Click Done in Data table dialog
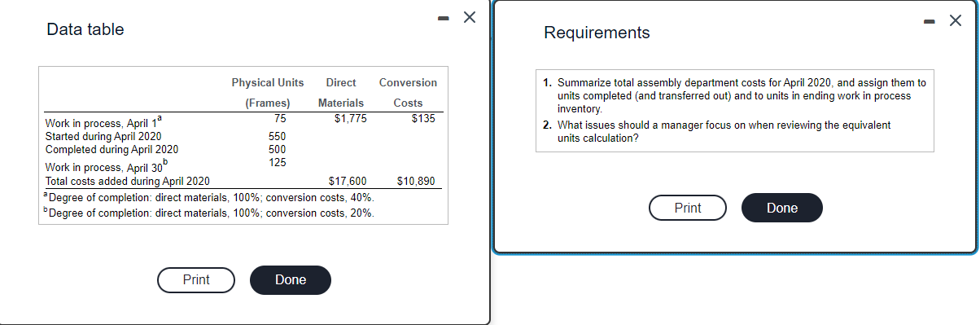 pyautogui.click(x=291, y=279)
